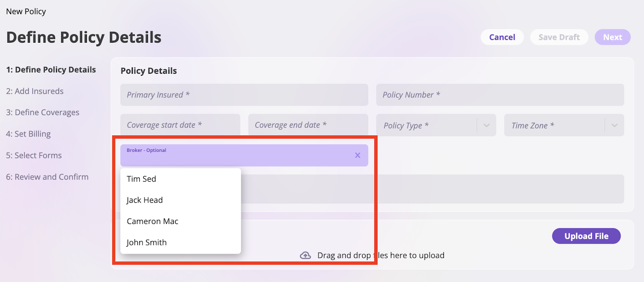Click the Policy Type combo box
This screenshot has height=282, width=644.
click(436, 125)
